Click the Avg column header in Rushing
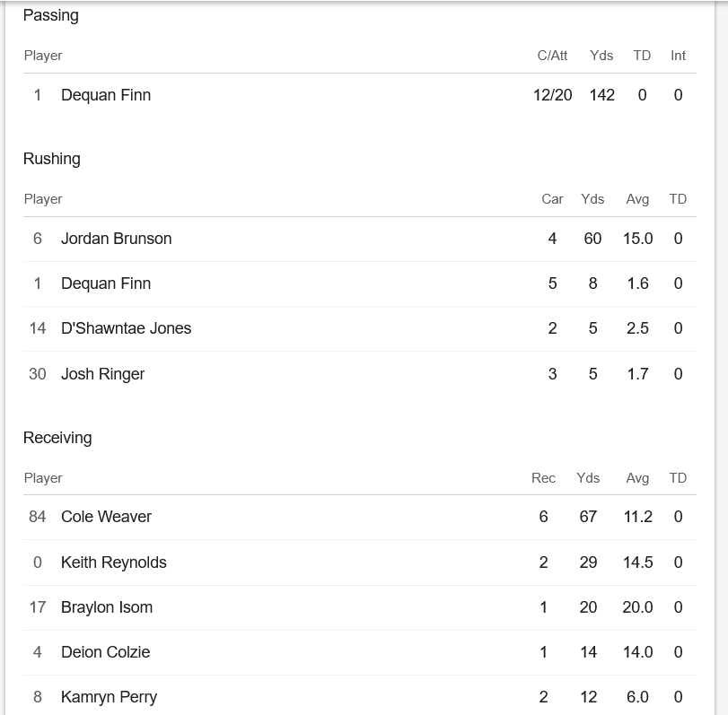This screenshot has height=715, width=728. (x=637, y=199)
